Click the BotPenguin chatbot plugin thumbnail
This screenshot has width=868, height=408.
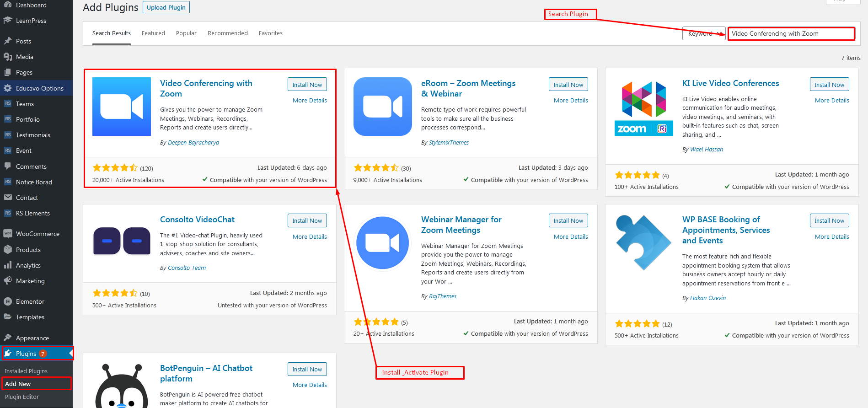point(122,385)
